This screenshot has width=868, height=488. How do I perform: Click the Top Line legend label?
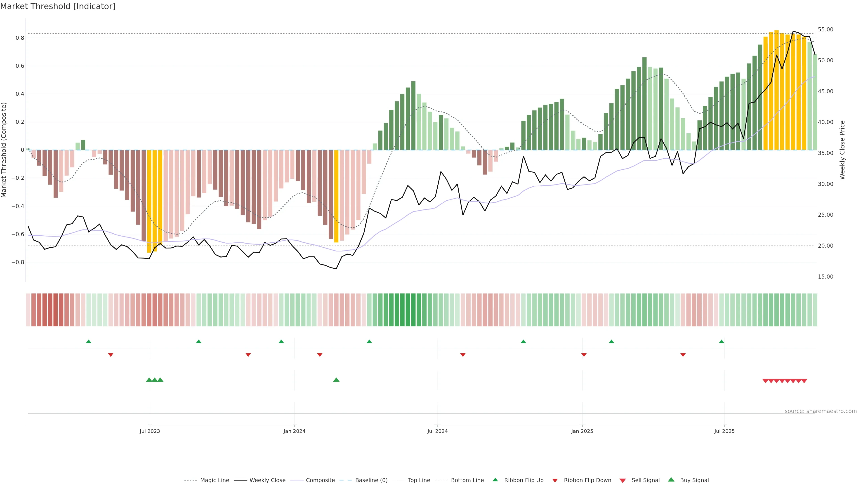(419, 480)
